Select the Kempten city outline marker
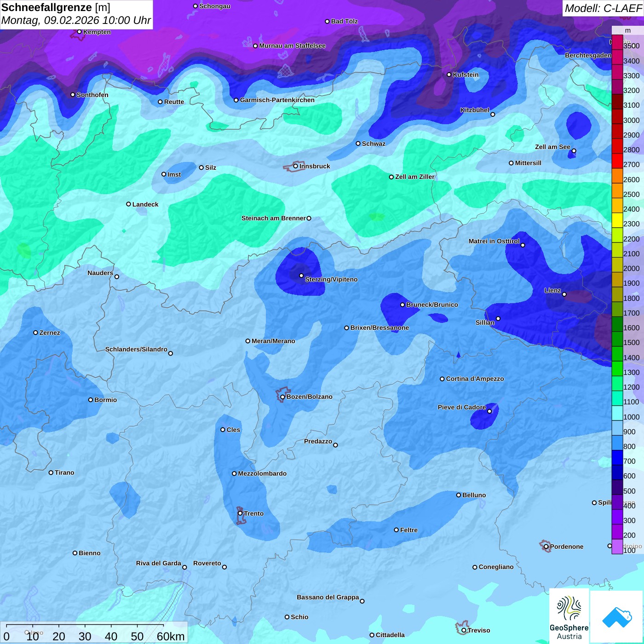Image resolution: width=644 pixels, height=644 pixels. [x=77, y=34]
